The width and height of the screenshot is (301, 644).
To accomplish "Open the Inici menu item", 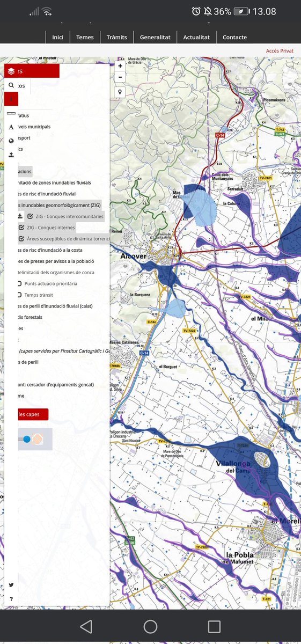I will [x=58, y=37].
